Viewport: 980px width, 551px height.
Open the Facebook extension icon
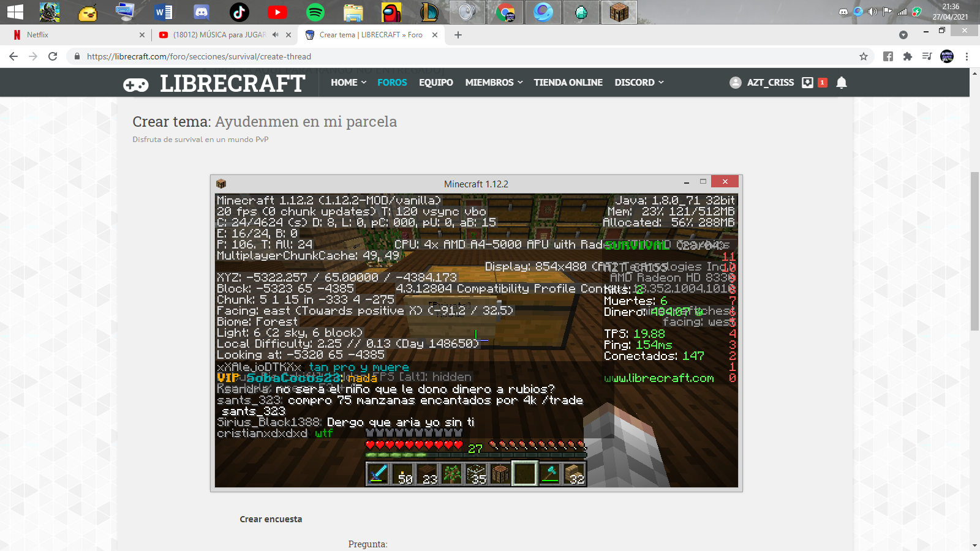click(888, 56)
